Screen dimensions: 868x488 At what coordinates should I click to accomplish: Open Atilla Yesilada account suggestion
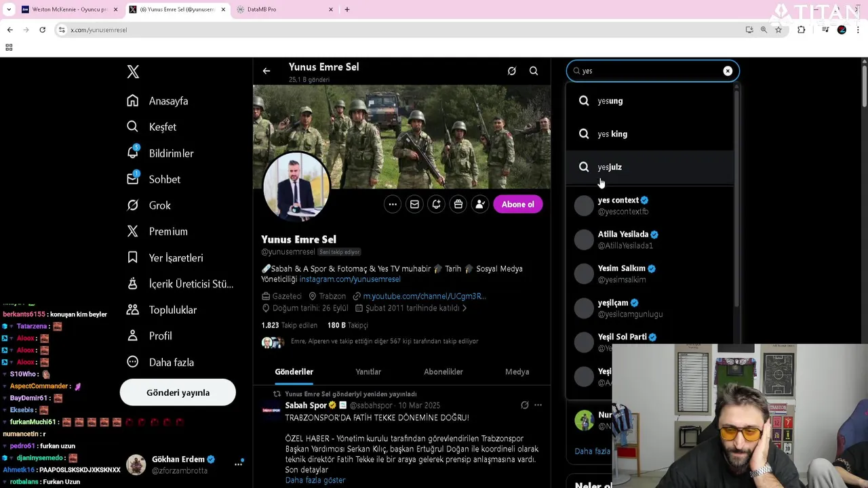[650, 239]
